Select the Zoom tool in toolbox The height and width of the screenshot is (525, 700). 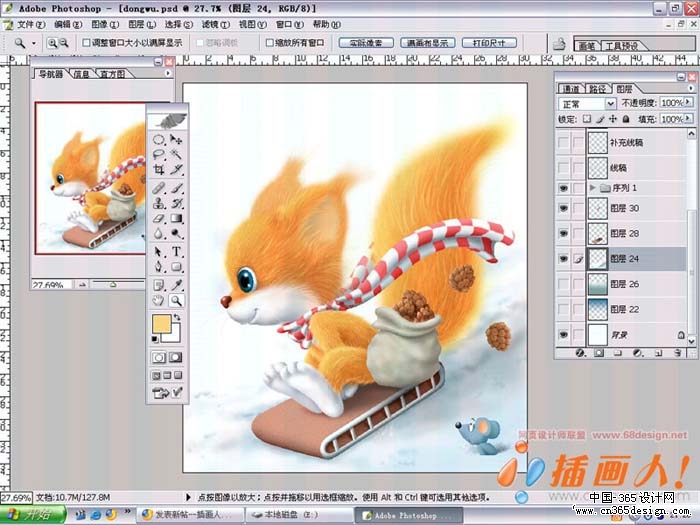(176, 300)
